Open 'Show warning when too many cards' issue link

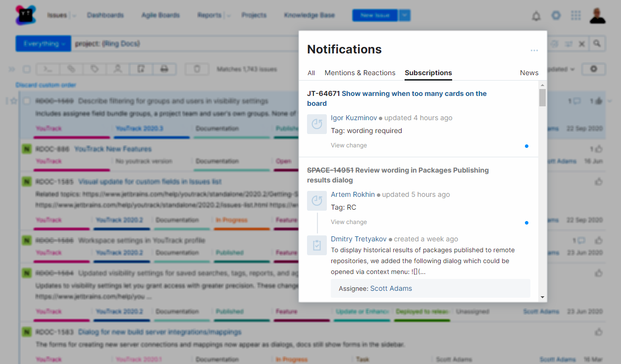coord(414,93)
